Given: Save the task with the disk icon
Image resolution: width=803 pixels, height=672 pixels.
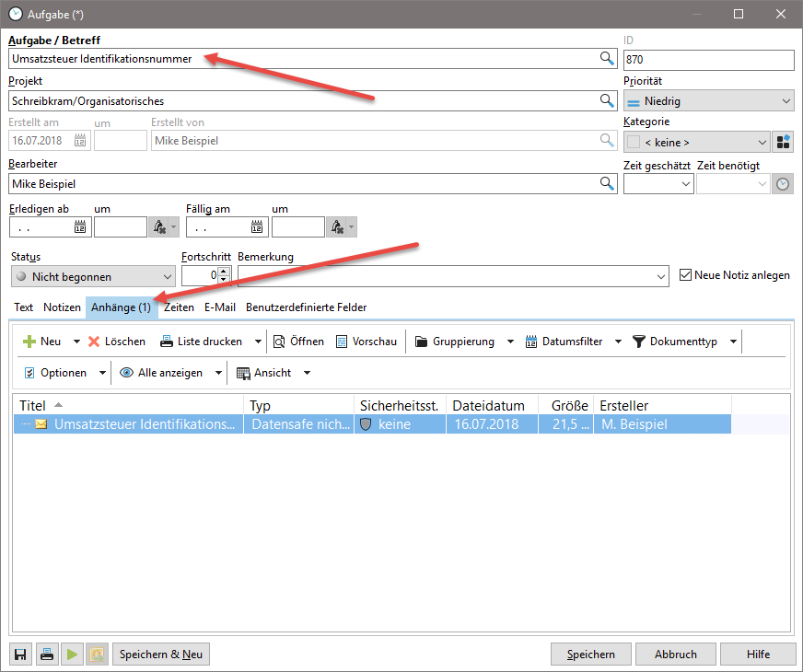Looking at the screenshot, I should (x=19, y=654).
